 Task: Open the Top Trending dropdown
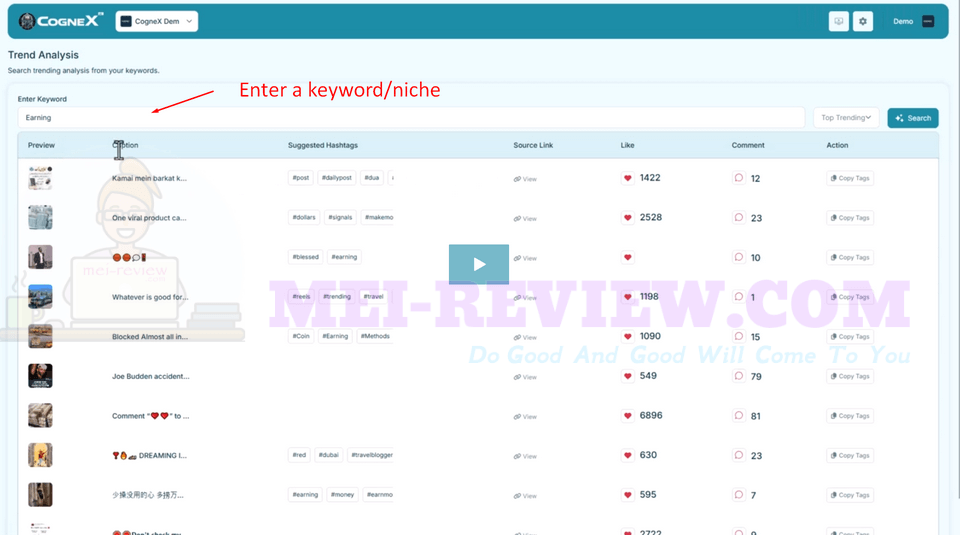coord(846,118)
